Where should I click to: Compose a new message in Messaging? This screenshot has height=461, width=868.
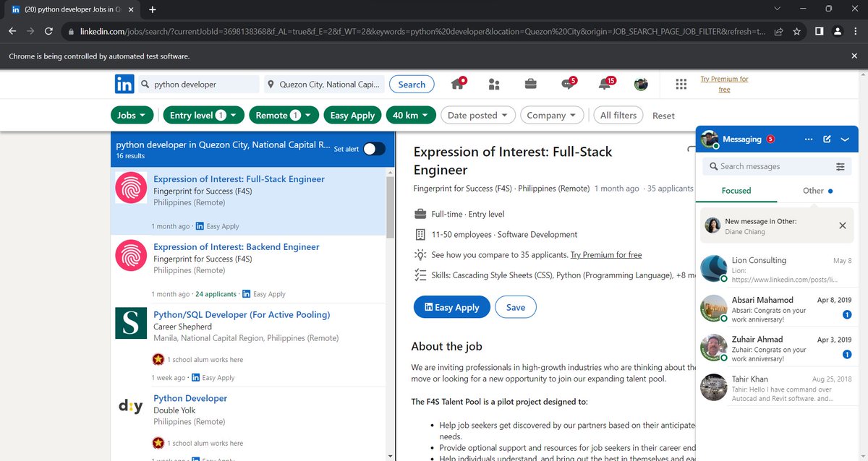(x=827, y=139)
